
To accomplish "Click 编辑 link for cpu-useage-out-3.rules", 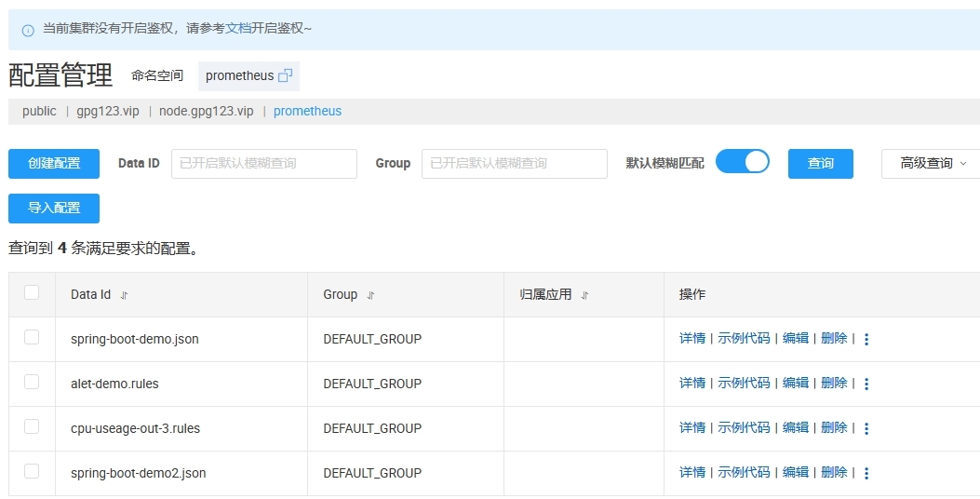I will tap(796, 428).
